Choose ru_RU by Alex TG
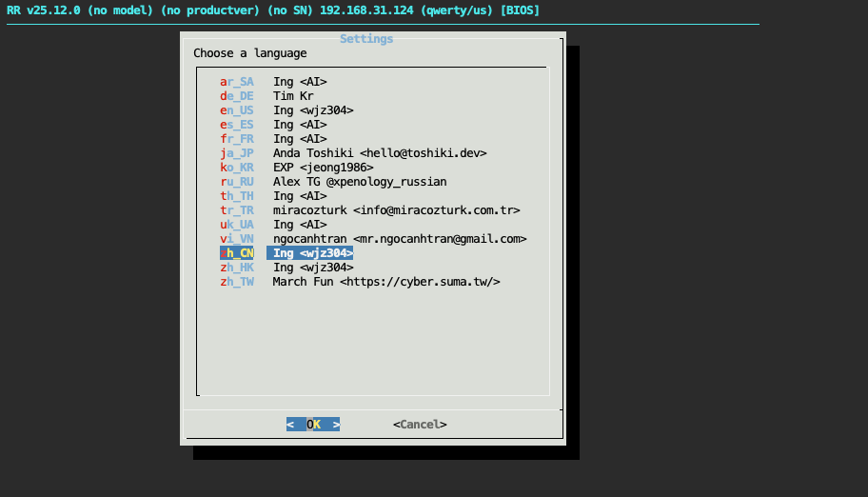The image size is (868, 497). [237, 182]
